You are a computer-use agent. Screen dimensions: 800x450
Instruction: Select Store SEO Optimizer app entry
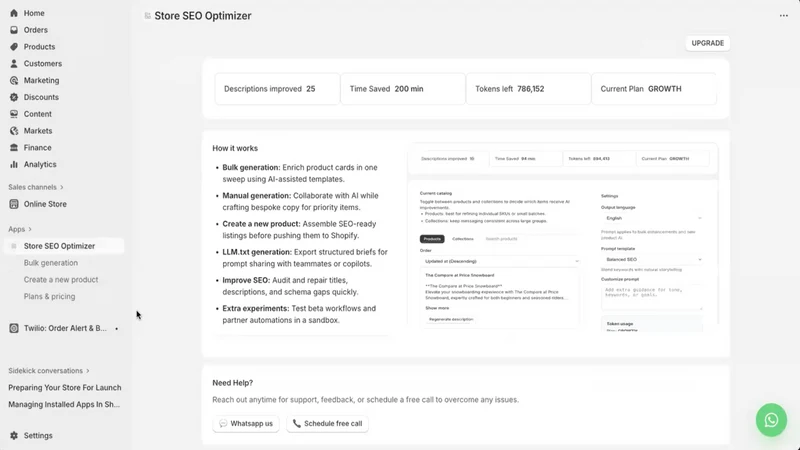coord(64,246)
